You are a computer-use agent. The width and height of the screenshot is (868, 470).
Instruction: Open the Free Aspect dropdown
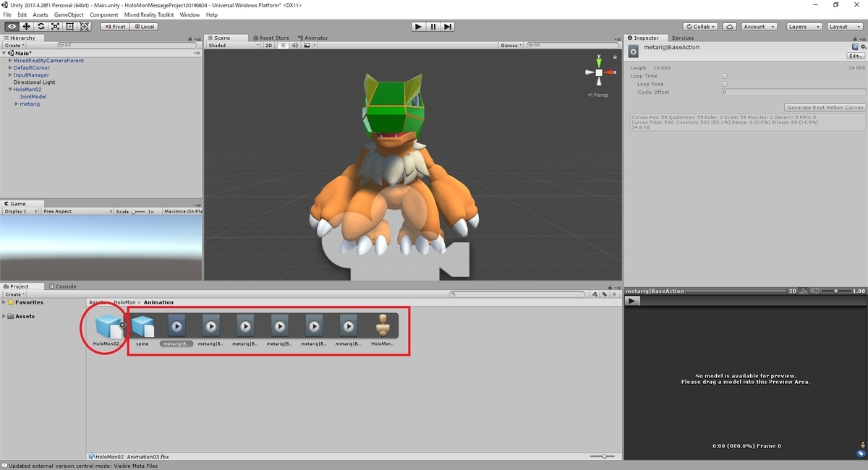click(x=77, y=211)
